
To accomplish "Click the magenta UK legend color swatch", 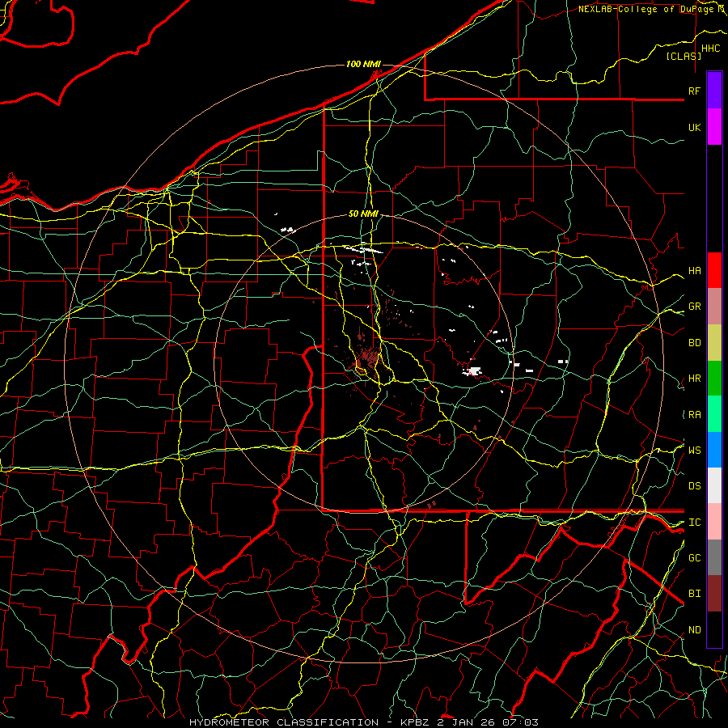I will click(714, 127).
